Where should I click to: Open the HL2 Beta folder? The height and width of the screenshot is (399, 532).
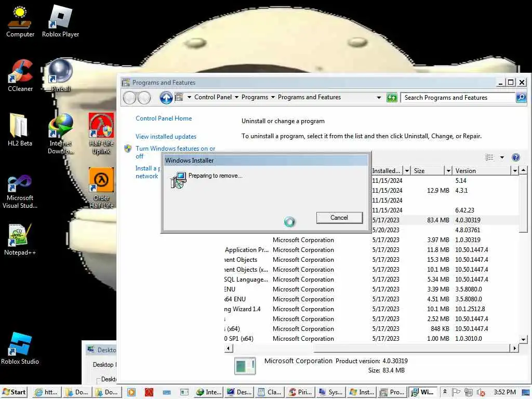tap(20, 130)
